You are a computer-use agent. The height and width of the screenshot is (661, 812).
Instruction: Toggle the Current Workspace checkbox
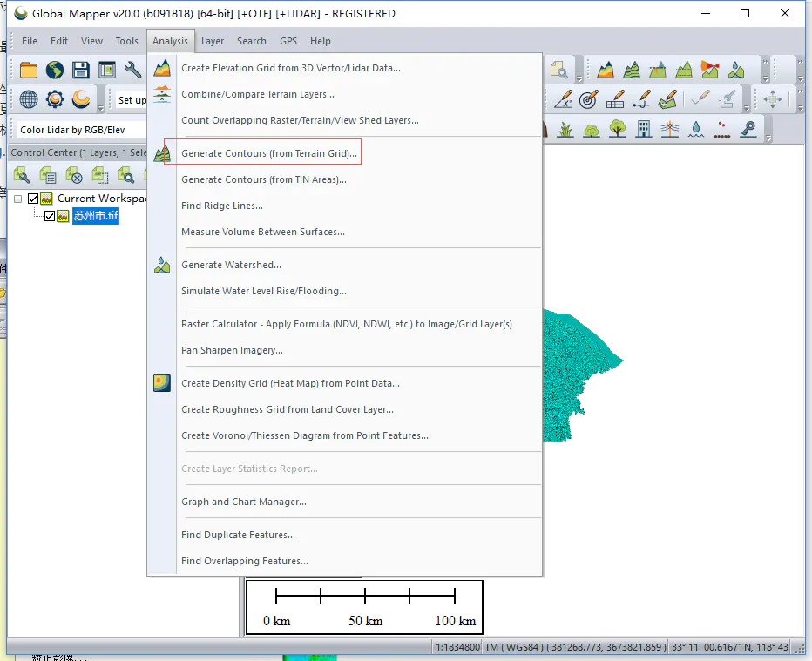[x=33, y=199]
